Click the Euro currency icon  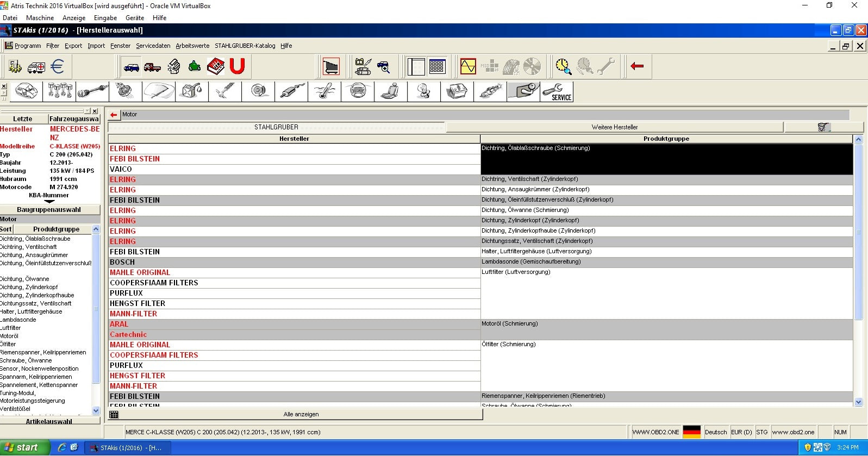click(57, 67)
